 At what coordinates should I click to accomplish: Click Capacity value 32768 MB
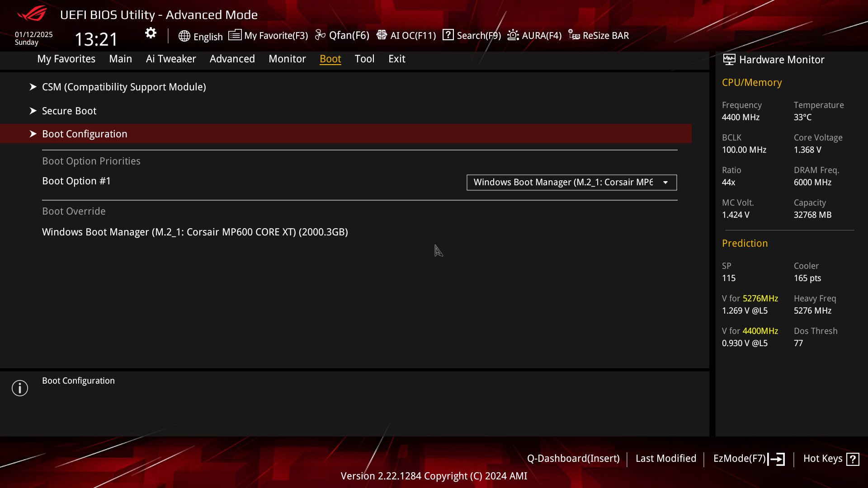pos(812,215)
